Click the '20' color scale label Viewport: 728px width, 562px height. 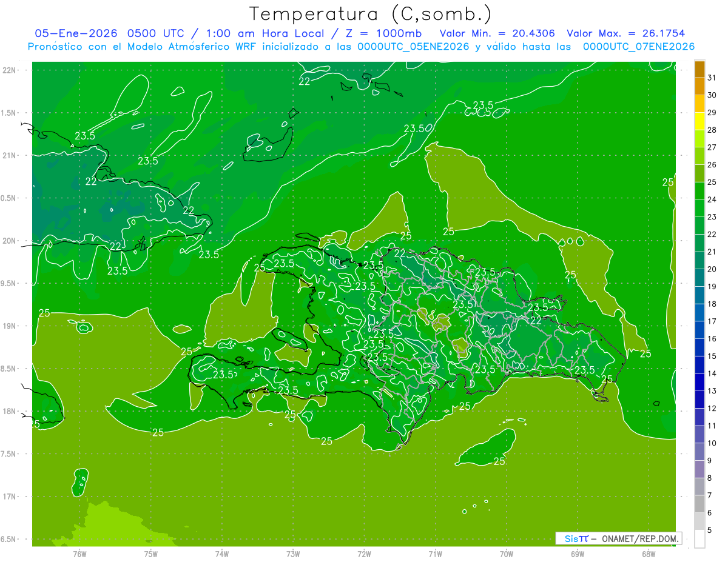[712, 269]
